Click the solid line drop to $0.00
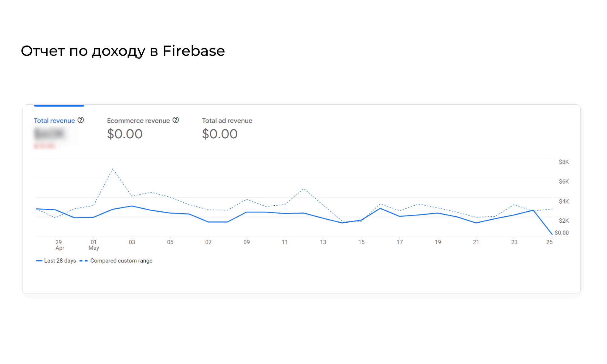Screen dimensions: 607x364 pos(552,234)
